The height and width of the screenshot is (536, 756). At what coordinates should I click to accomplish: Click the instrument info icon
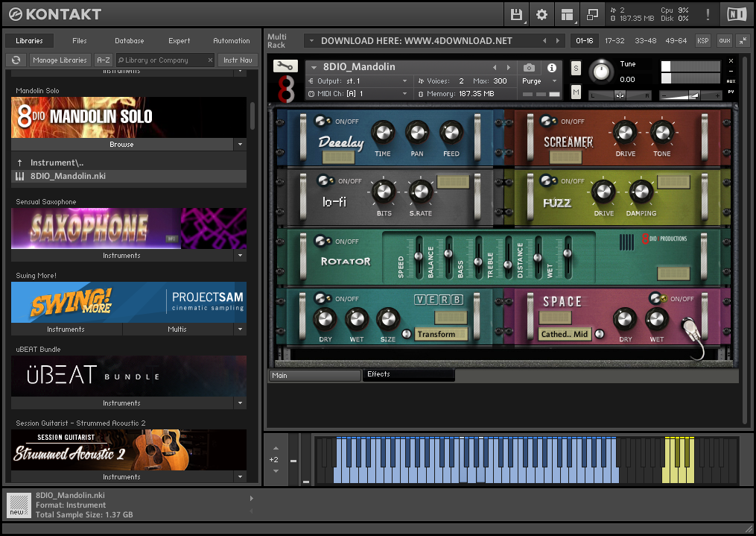(x=552, y=67)
